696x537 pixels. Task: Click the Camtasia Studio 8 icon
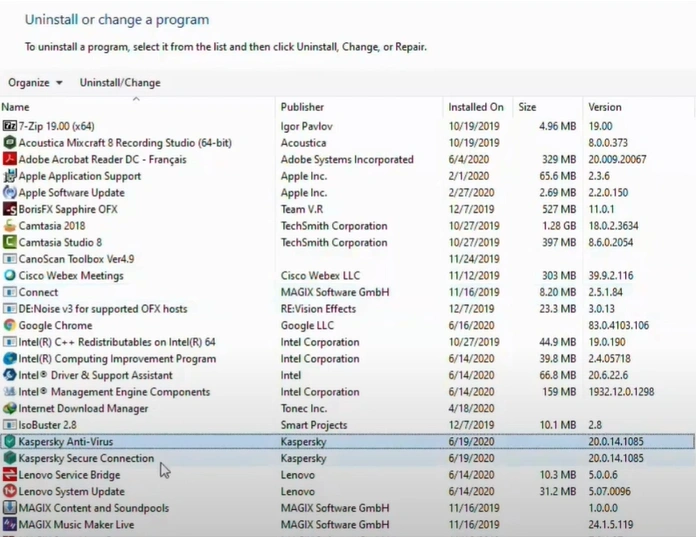pos(9,242)
